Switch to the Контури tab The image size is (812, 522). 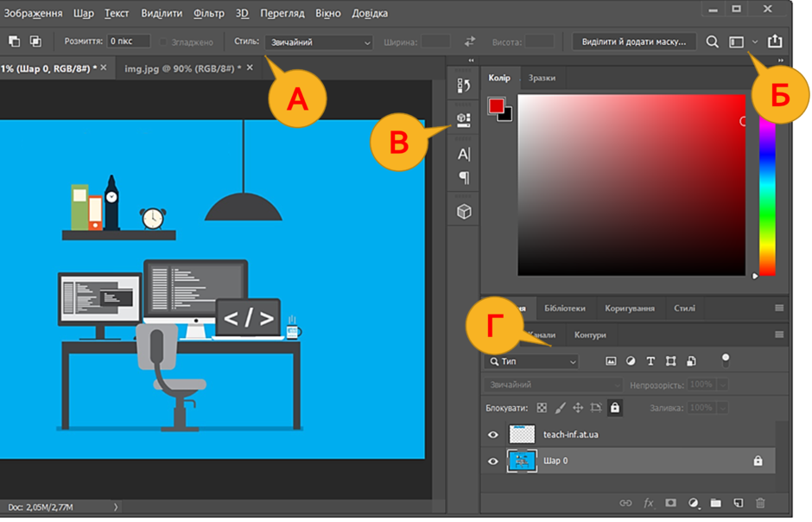pyautogui.click(x=590, y=335)
